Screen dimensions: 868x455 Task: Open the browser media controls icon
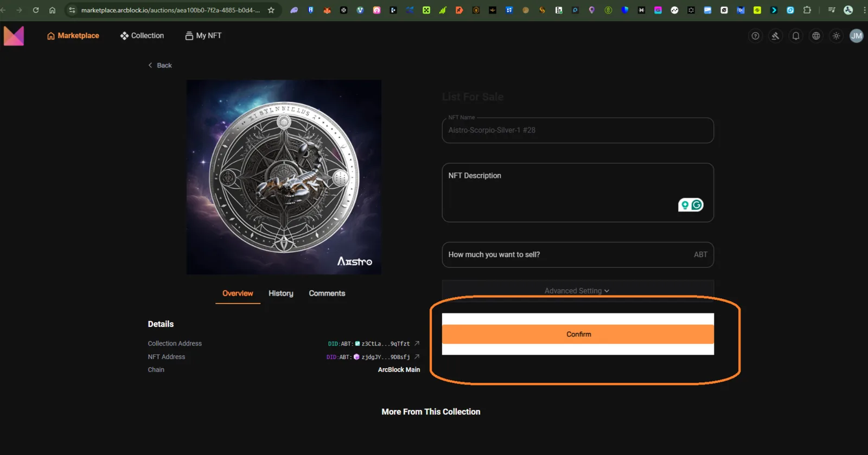coord(832,10)
